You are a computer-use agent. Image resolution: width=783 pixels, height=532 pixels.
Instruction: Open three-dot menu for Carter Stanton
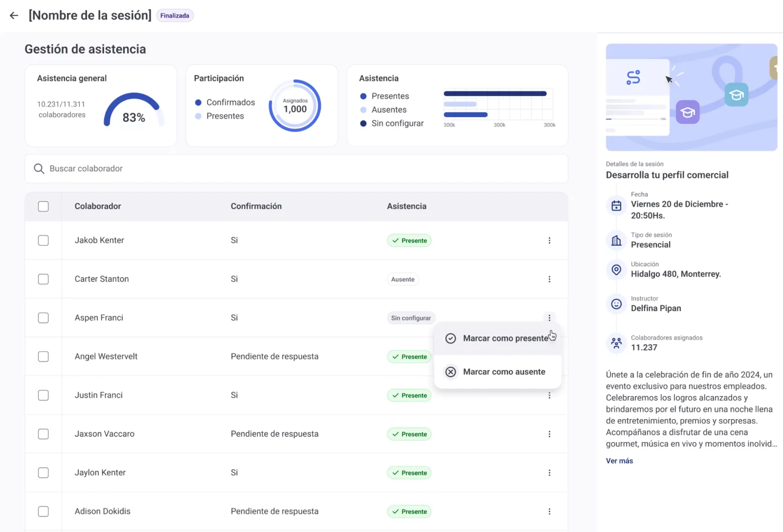(x=549, y=279)
